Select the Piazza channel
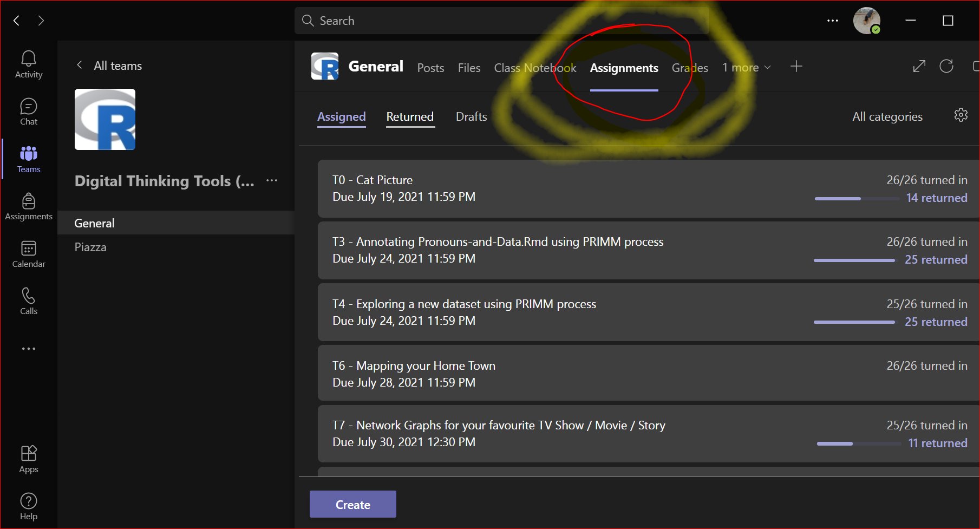 [176, 247]
